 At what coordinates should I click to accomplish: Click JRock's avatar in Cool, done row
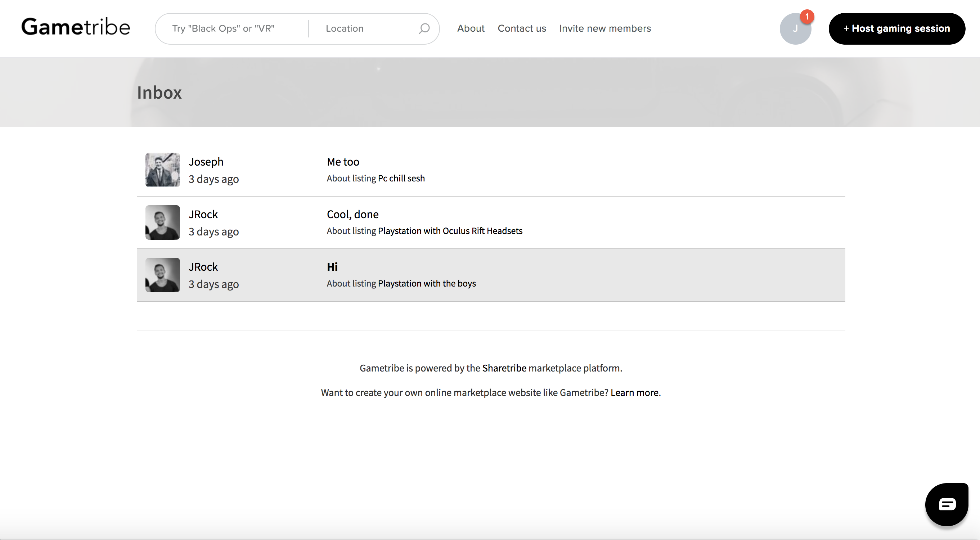162,222
